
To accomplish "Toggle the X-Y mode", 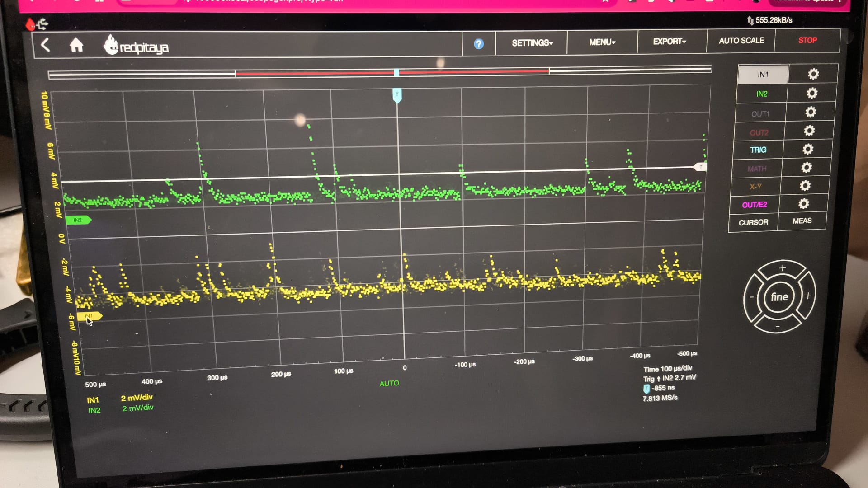I will [x=755, y=187].
